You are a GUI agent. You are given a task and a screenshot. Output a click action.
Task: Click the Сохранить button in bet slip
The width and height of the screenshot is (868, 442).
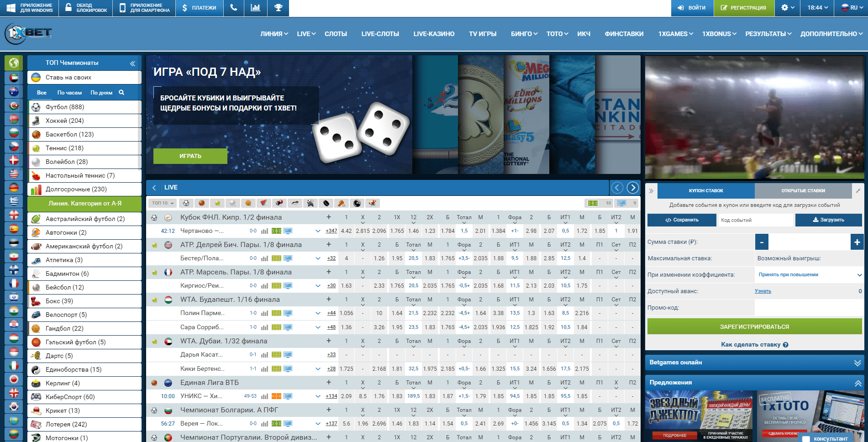pyautogui.click(x=682, y=220)
